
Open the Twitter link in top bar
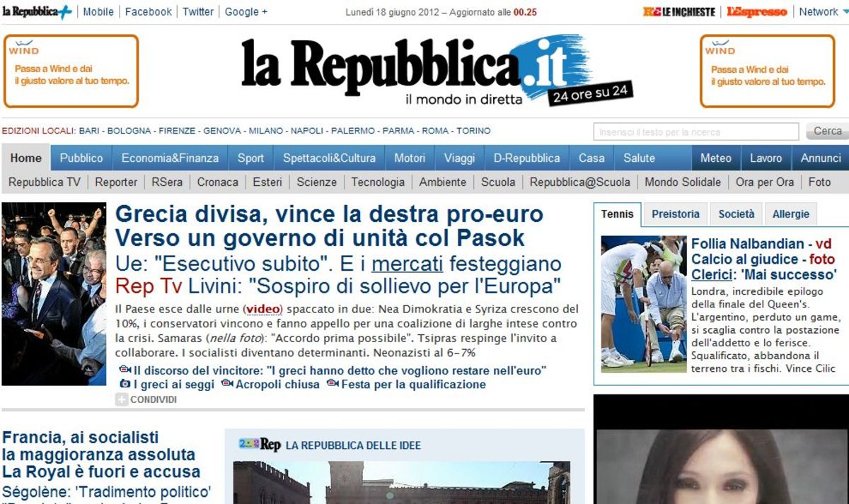coord(198,12)
